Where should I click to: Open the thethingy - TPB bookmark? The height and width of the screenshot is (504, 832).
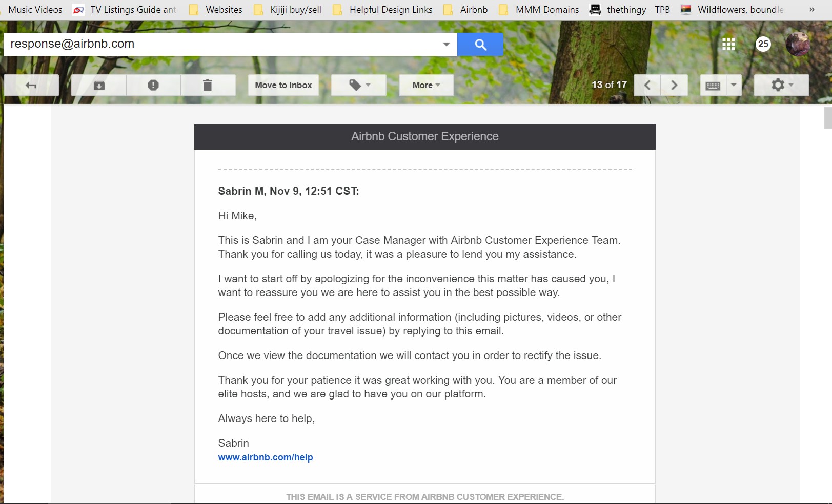click(x=631, y=10)
